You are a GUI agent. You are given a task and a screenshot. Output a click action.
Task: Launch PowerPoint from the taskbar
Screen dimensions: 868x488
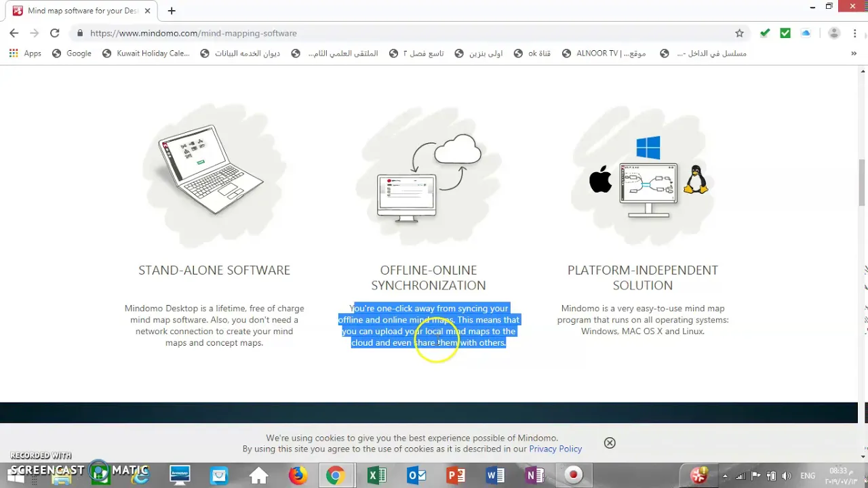pyautogui.click(x=455, y=475)
